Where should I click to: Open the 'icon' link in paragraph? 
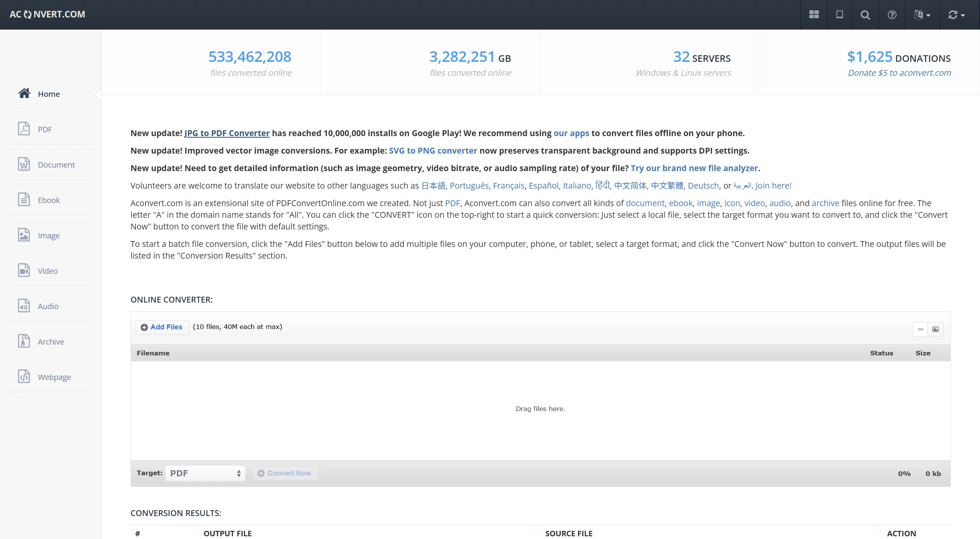[x=732, y=203]
